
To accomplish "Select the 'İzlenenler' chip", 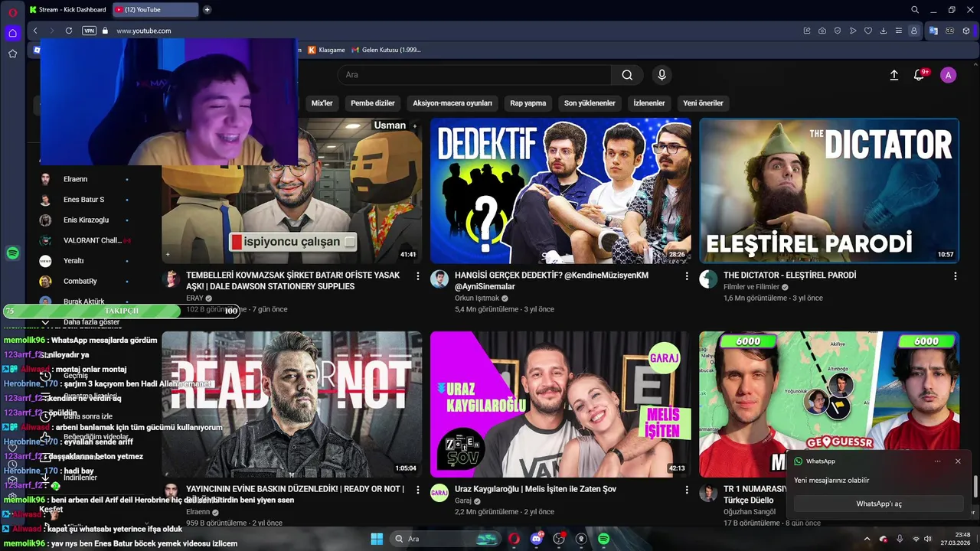I will pos(649,103).
